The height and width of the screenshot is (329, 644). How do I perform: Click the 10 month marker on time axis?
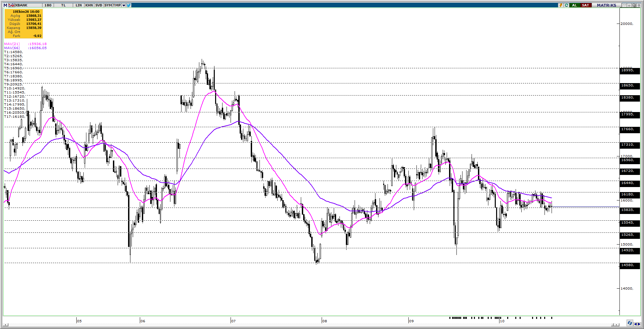pos(502,321)
